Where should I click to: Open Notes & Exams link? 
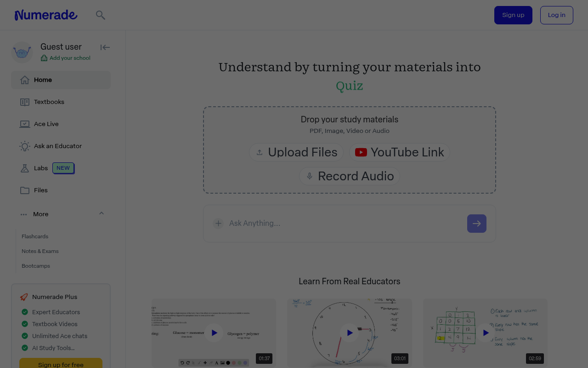tap(40, 251)
